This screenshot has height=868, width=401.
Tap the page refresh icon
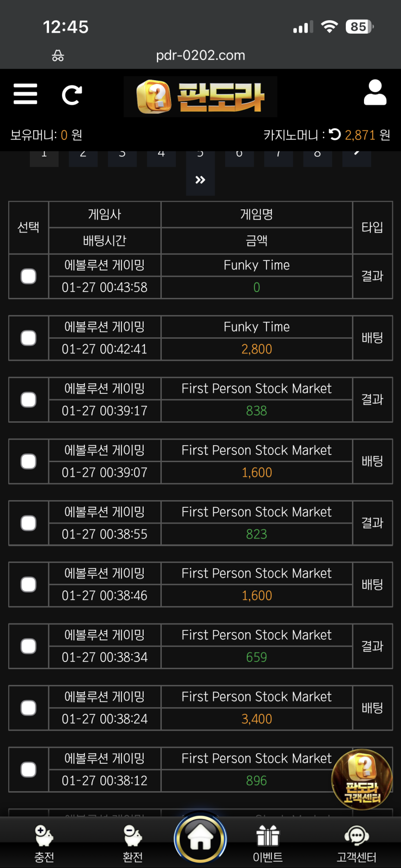72,95
